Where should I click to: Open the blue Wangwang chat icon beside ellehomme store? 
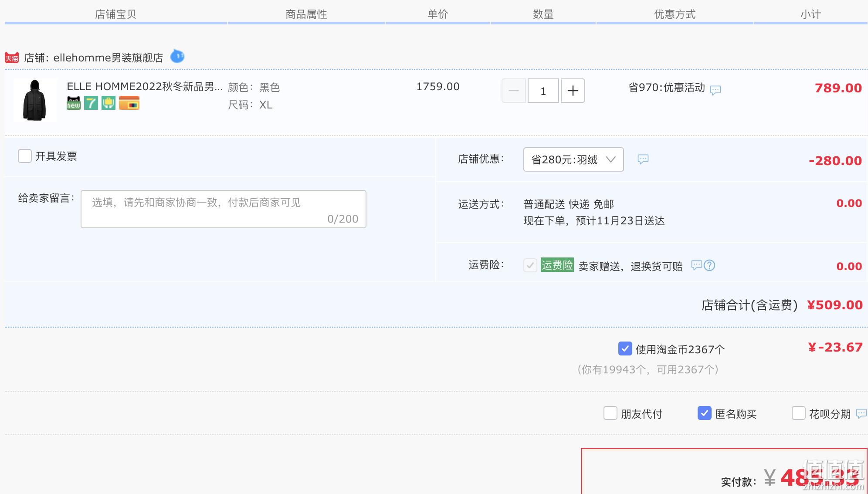[177, 56]
